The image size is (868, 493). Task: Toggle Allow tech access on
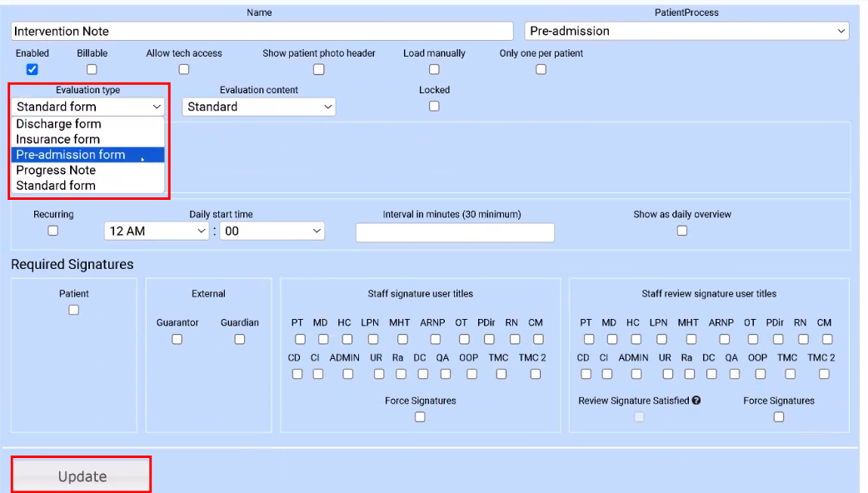tap(183, 69)
